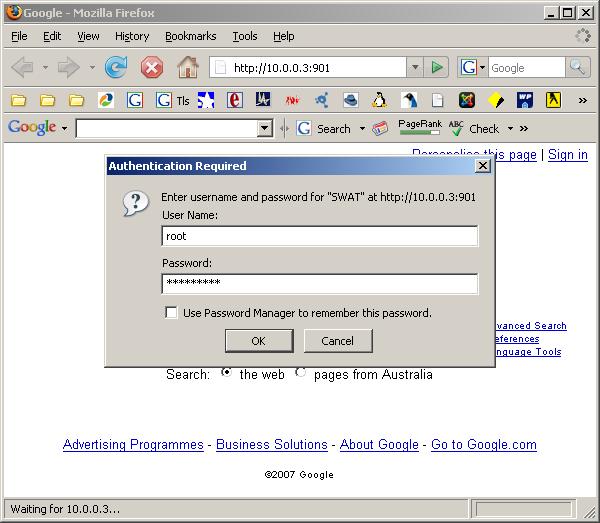Open the Check button options arrow
Viewport: 600px width, 523px height.
coord(510,129)
